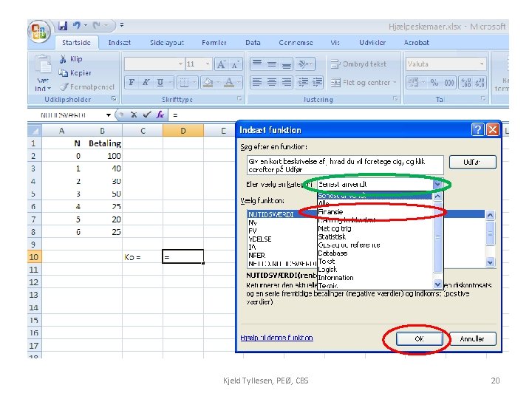The image size is (532, 399).
Task: Toggle bold with the F icon
Action: (x=132, y=83)
